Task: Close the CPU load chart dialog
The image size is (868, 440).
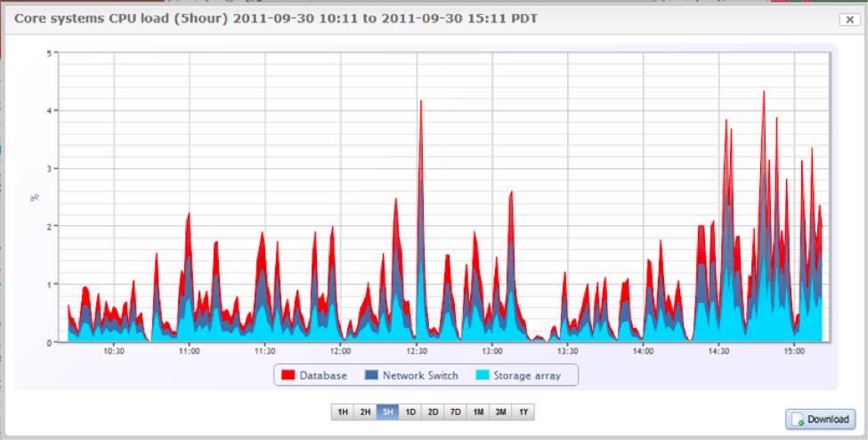Action: click(x=849, y=20)
